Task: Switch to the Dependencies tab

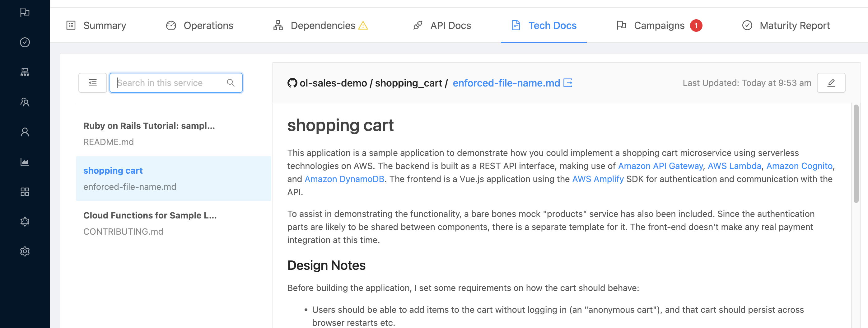Action: coord(320,25)
